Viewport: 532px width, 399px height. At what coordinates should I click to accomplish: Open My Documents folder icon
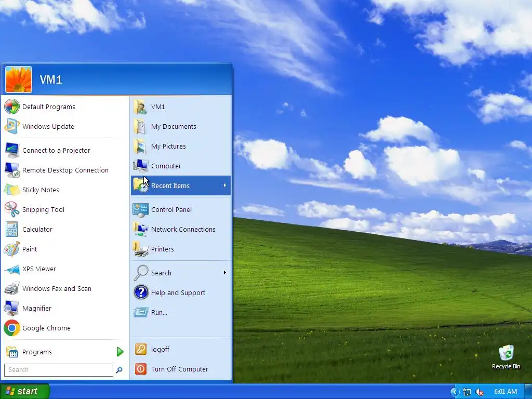[140, 126]
